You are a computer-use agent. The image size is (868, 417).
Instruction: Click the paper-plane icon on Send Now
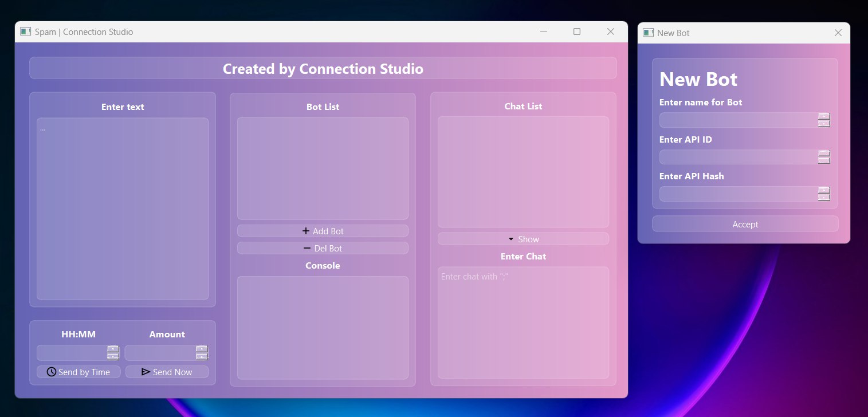[146, 372]
